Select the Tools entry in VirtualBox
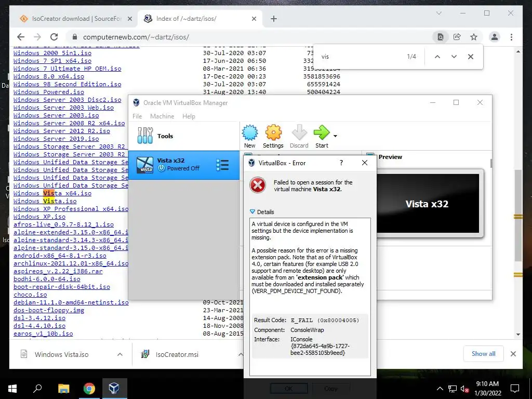This screenshot has width=532, height=399. tap(184, 136)
